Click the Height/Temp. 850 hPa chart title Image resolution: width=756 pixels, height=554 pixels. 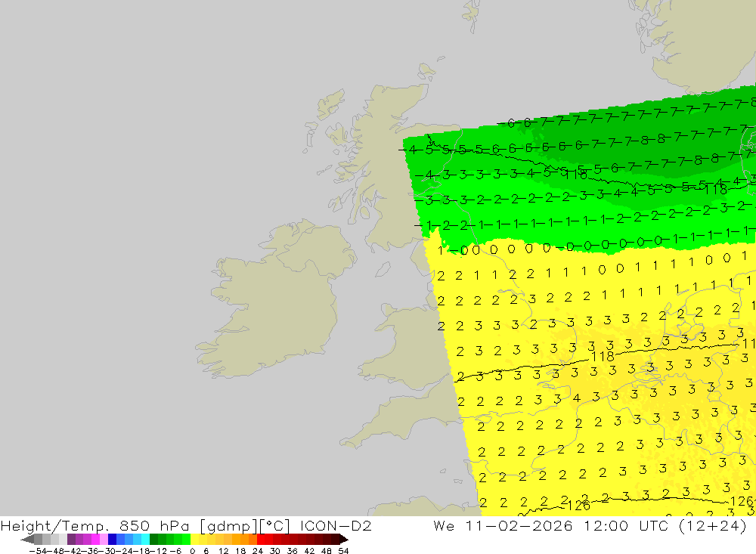coord(95,525)
